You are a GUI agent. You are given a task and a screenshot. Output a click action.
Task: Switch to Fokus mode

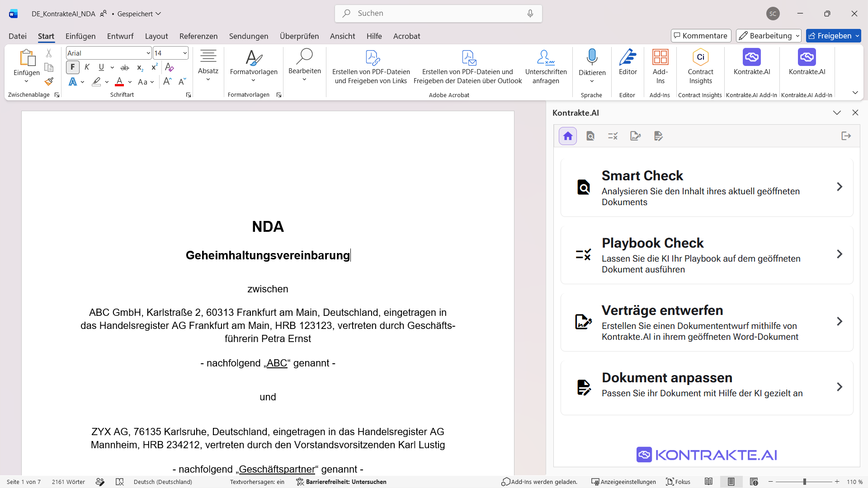678,482
